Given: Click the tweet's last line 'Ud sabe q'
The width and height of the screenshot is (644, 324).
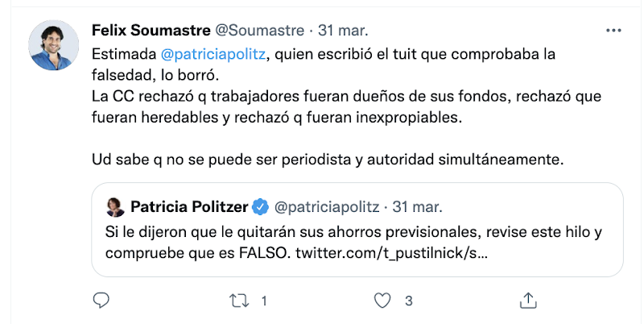Looking at the screenshot, I should [x=329, y=158].
